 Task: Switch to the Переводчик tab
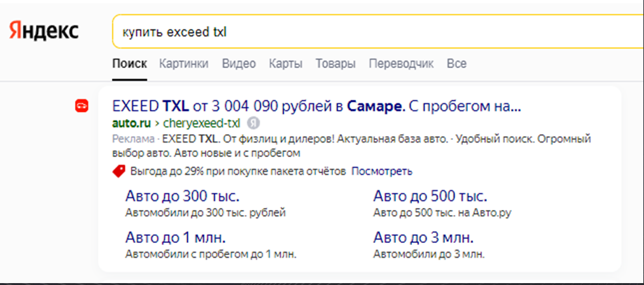pyautogui.click(x=401, y=64)
